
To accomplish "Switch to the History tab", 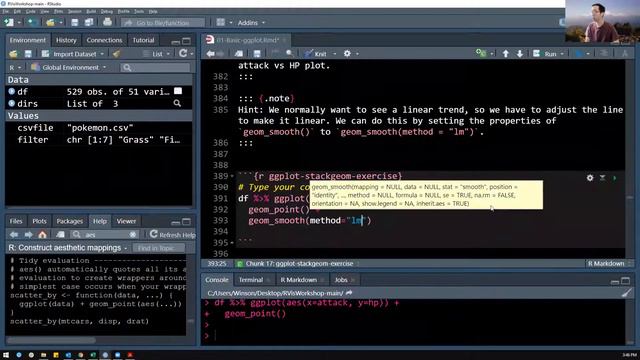I will [66, 40].
